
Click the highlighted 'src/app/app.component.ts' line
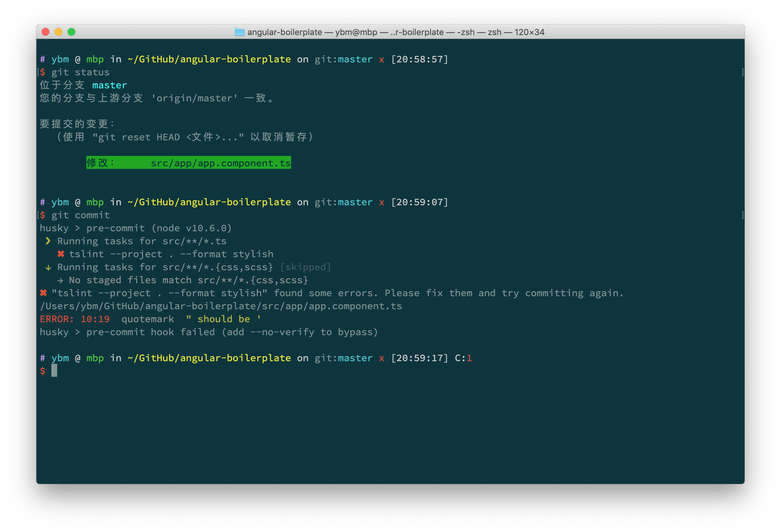188,163
